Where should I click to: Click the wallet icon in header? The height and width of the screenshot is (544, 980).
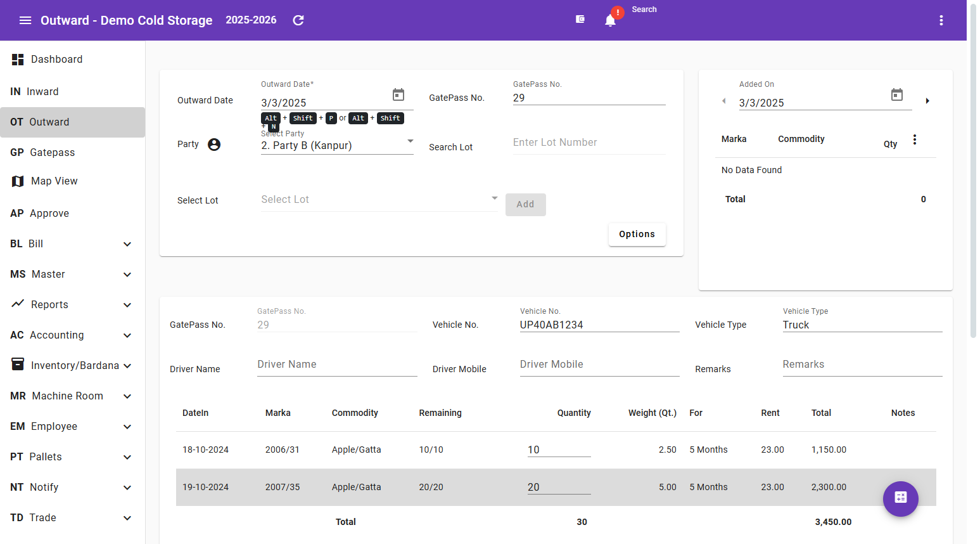tap(580, 20)
